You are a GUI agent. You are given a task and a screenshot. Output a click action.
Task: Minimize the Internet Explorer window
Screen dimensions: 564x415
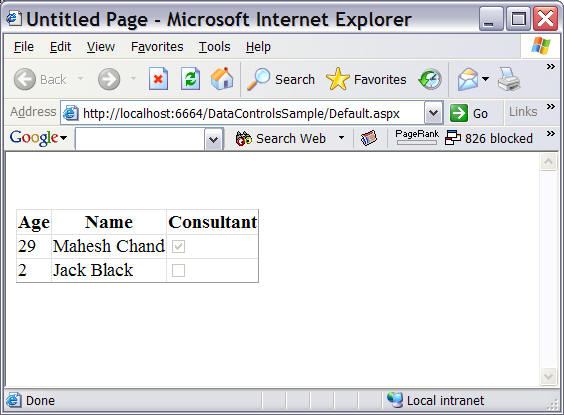(x=491, y=18)
